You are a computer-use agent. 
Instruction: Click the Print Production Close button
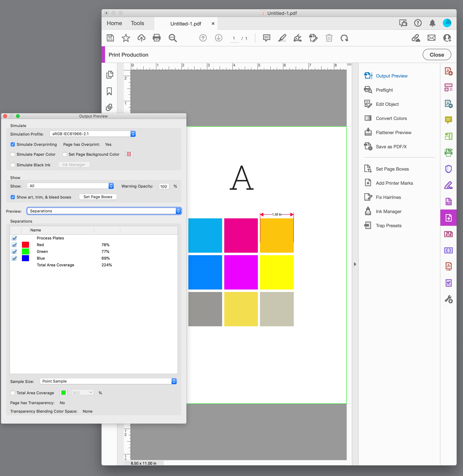(436, 55)
